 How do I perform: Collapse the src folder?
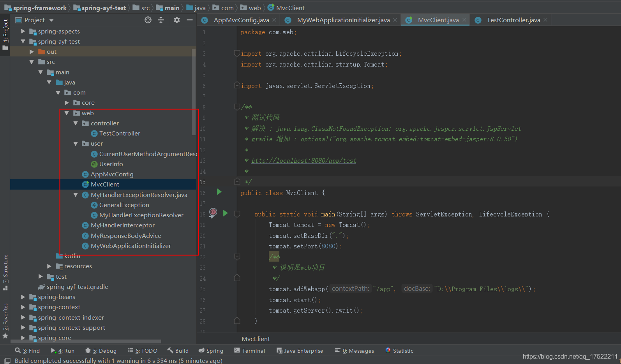click(x=32, y=62)
